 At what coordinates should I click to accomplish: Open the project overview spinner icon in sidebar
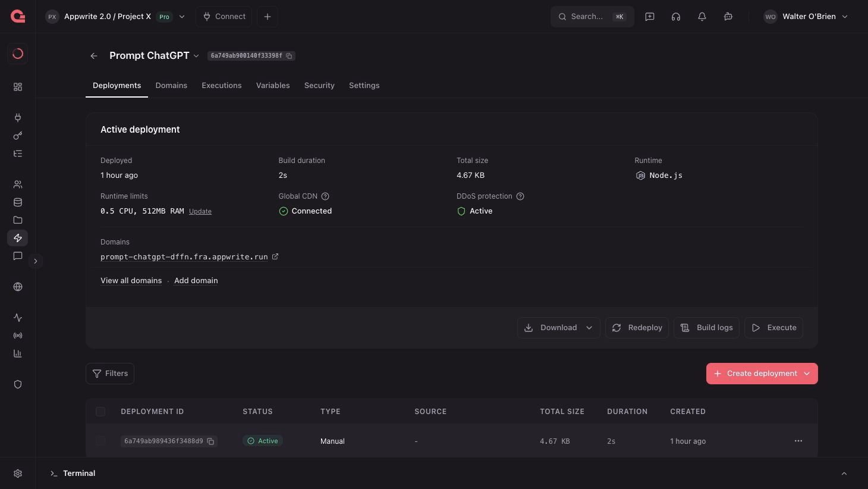tap(18, 54)
